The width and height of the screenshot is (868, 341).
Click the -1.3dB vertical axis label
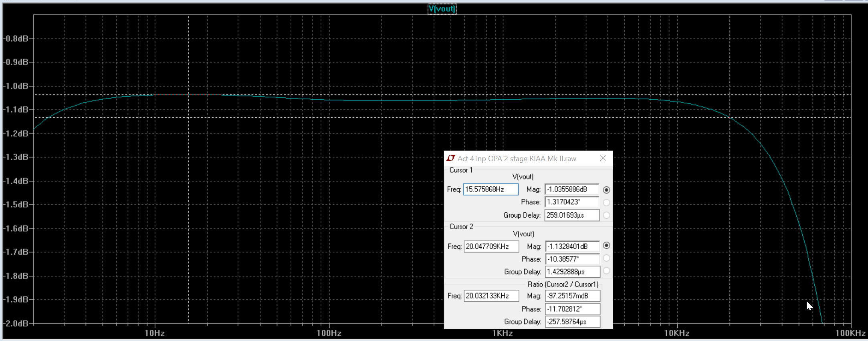[x=16, y=157]
